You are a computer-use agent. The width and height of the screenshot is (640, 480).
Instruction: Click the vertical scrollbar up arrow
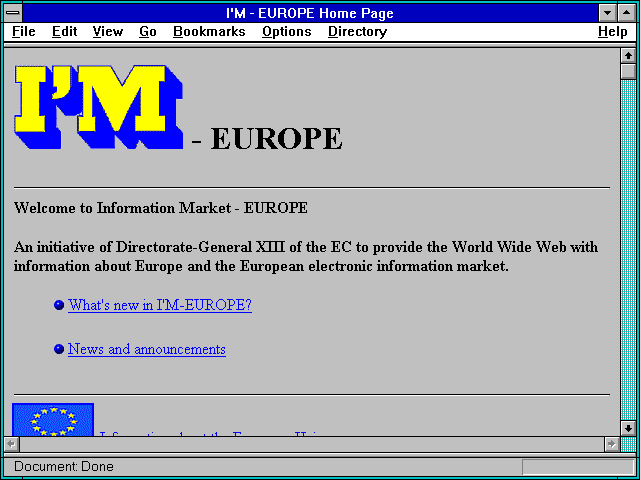point(628,56)
